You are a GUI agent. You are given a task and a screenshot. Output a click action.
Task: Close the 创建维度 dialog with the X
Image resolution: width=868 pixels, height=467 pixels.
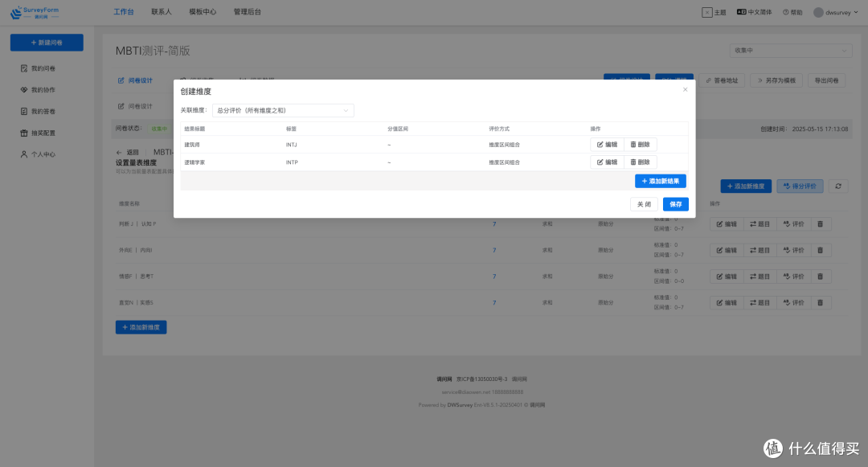(x=685, y=89)
